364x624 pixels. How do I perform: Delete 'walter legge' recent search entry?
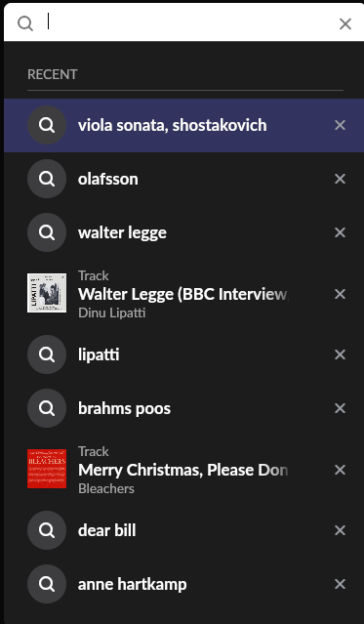(340, 232)
